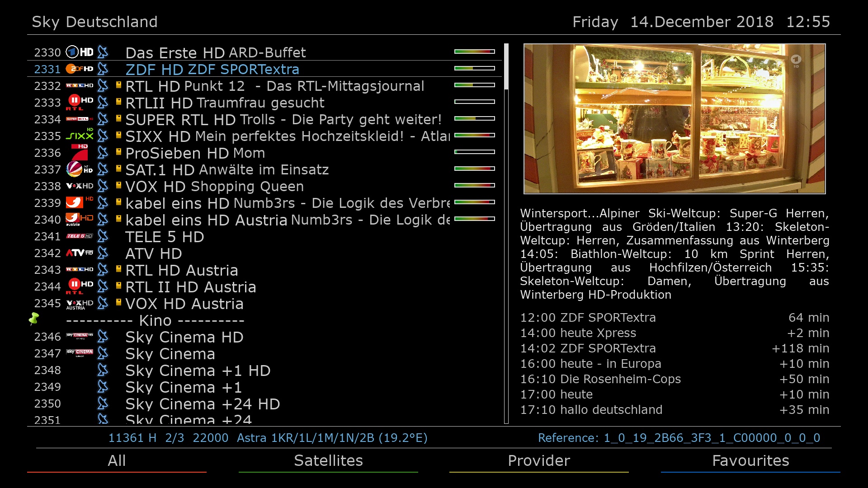Screen dimensions: 868x488
Task: Click the Kino section marker row
Action: click(x=264, y=320)
